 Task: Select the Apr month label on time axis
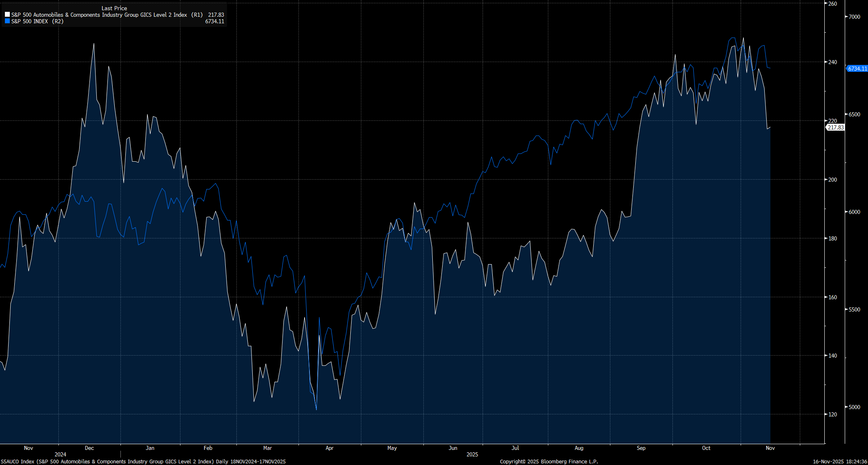[x=329, y=448]
